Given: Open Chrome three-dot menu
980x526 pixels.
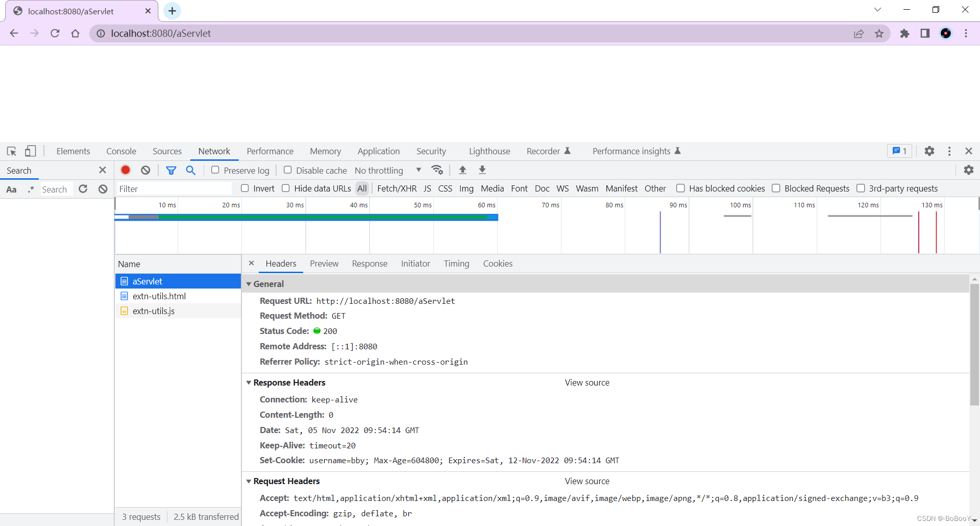Looking at the screenshot, I should (x=966, y=33).
